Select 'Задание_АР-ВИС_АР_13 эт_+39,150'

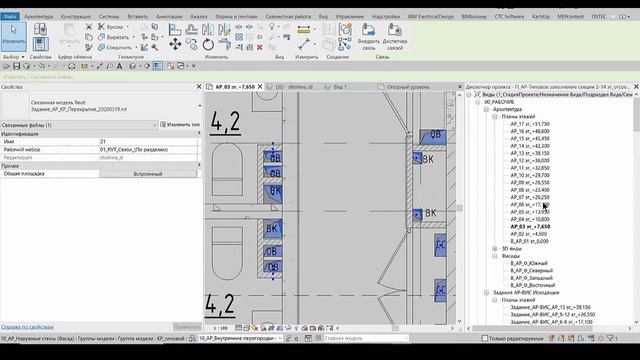(550, 307)
